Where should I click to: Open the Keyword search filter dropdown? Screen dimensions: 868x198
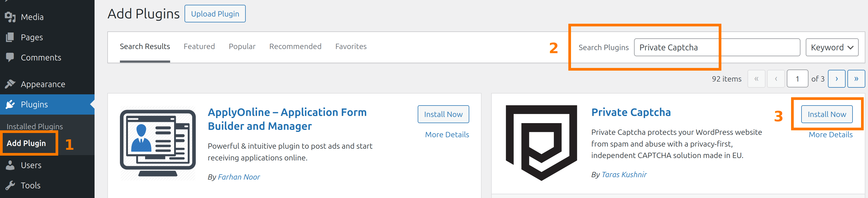(832, 47)
